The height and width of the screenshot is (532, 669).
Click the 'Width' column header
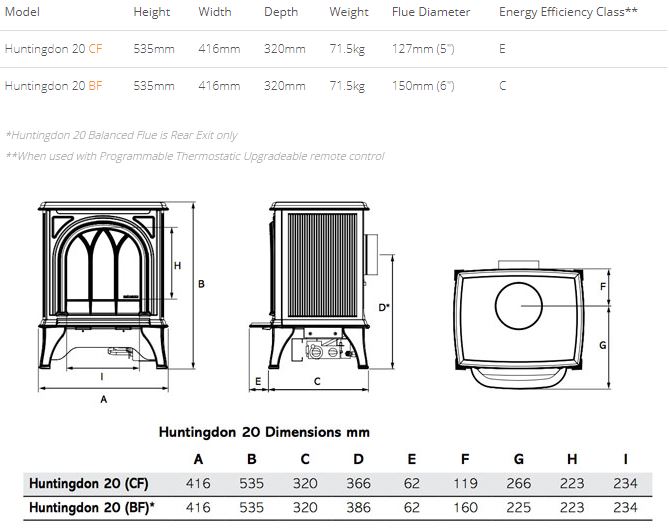[215, 12]
